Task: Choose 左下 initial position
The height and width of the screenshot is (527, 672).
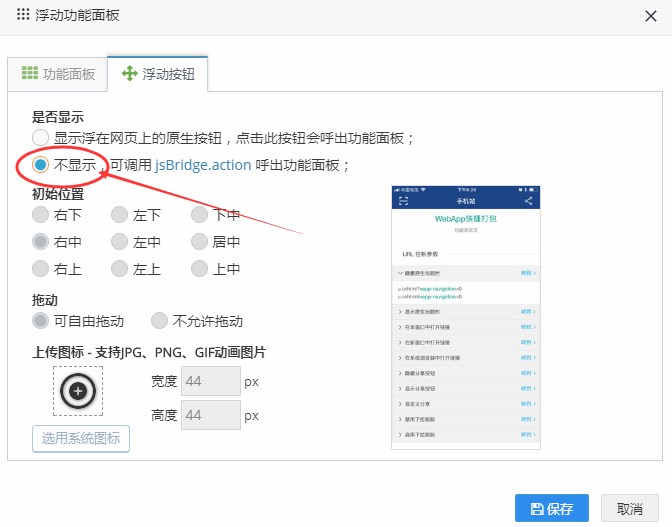Action: (119, 215)
